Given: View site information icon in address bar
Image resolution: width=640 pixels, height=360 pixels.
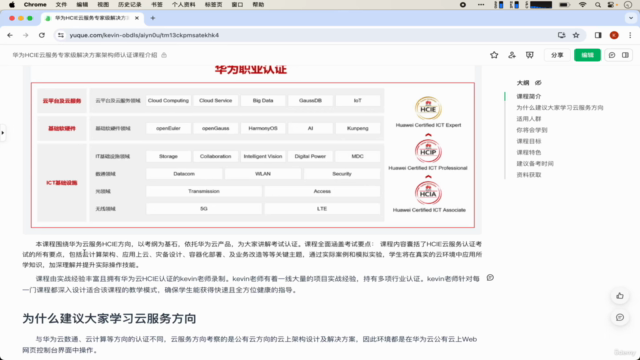Looking at the screenshot, I should 61,36.
